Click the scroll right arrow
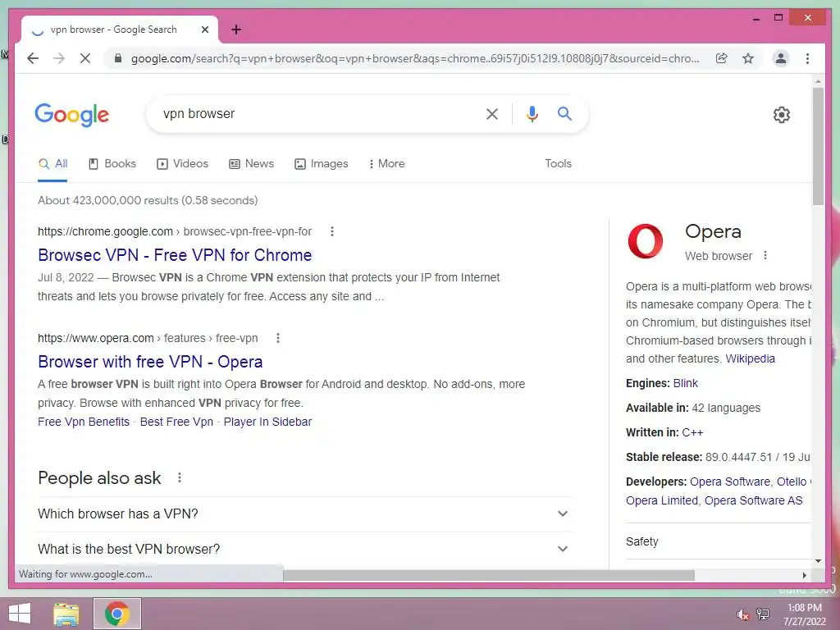 coord(804,575)
